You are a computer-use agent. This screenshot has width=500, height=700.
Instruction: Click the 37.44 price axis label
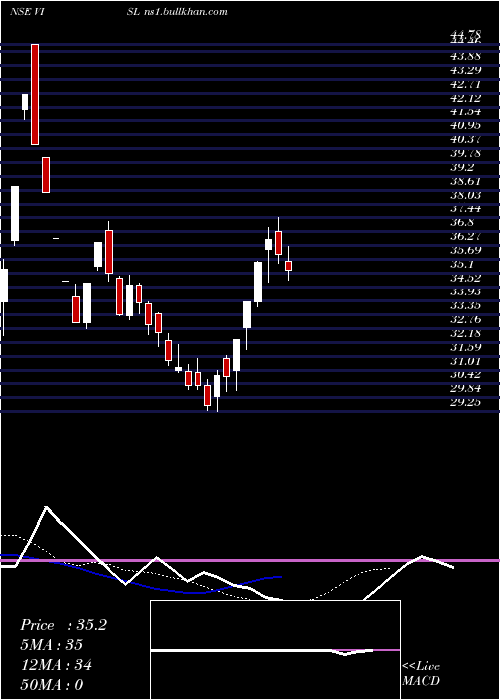(x=465, y=209)
